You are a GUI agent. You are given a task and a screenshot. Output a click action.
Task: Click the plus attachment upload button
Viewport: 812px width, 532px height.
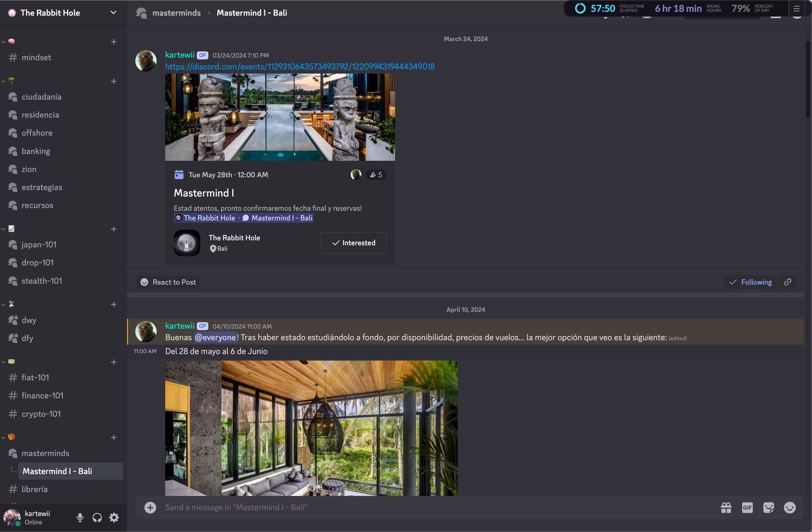pyautogui.click(x=150, y=507)
